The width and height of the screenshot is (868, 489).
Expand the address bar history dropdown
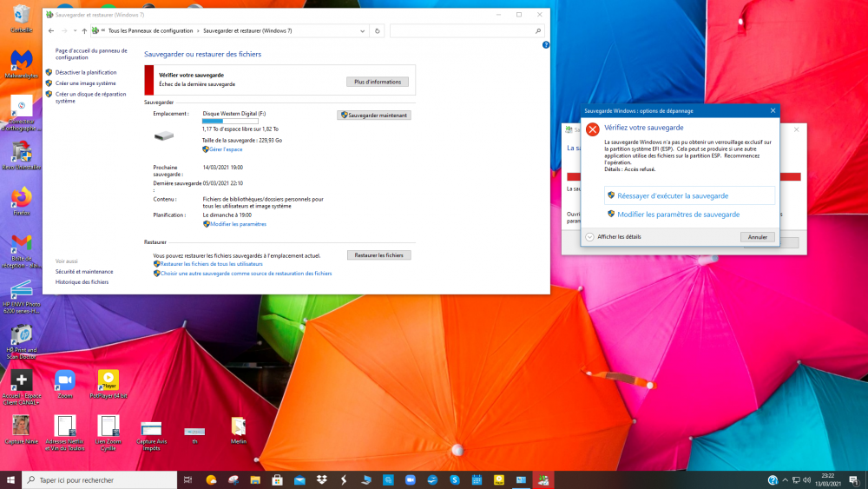pos(362,30)
